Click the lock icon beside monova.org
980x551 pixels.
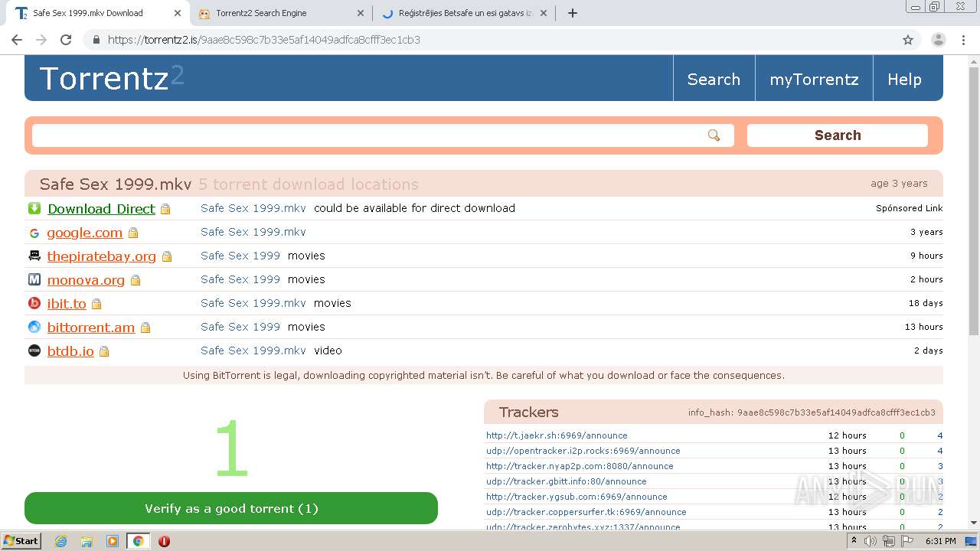tap(136, 281)
